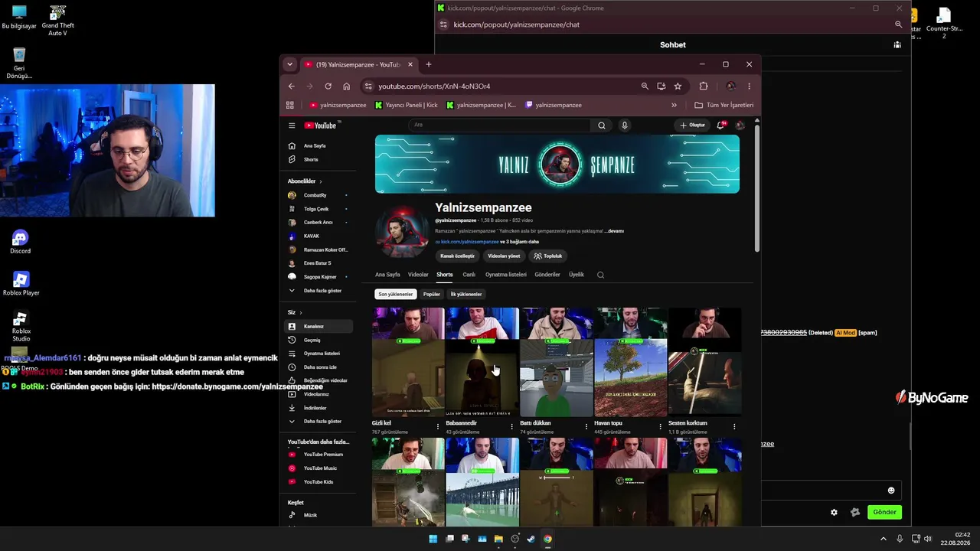Viewport: 980px width, 551px height.
Task: Open the Battı dükkan short thumbnail
Action: click(557, 362)
